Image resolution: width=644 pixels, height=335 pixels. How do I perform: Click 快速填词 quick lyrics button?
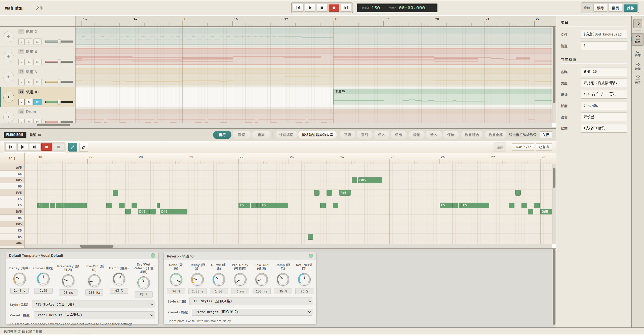286,135
